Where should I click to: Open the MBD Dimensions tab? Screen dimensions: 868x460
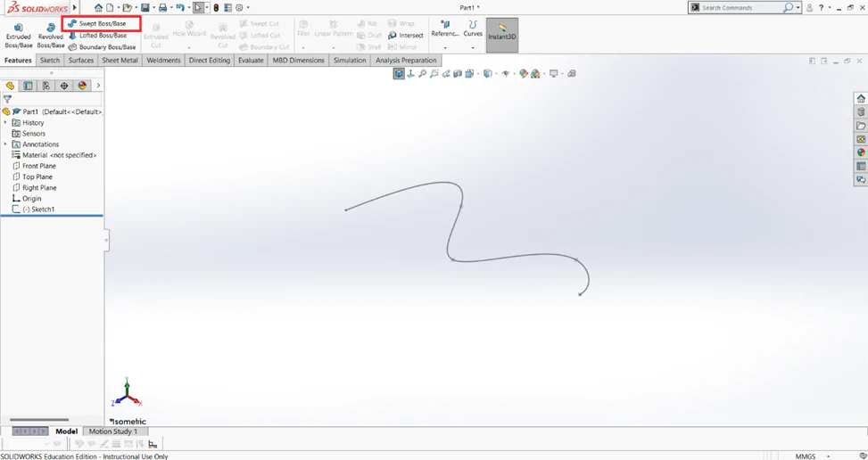tap(298, 61)
